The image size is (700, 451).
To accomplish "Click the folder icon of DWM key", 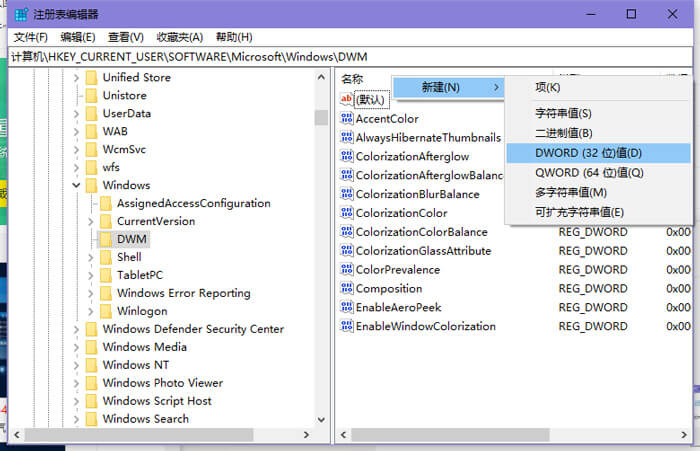I will pyautogui.click(x=105, y=239).
